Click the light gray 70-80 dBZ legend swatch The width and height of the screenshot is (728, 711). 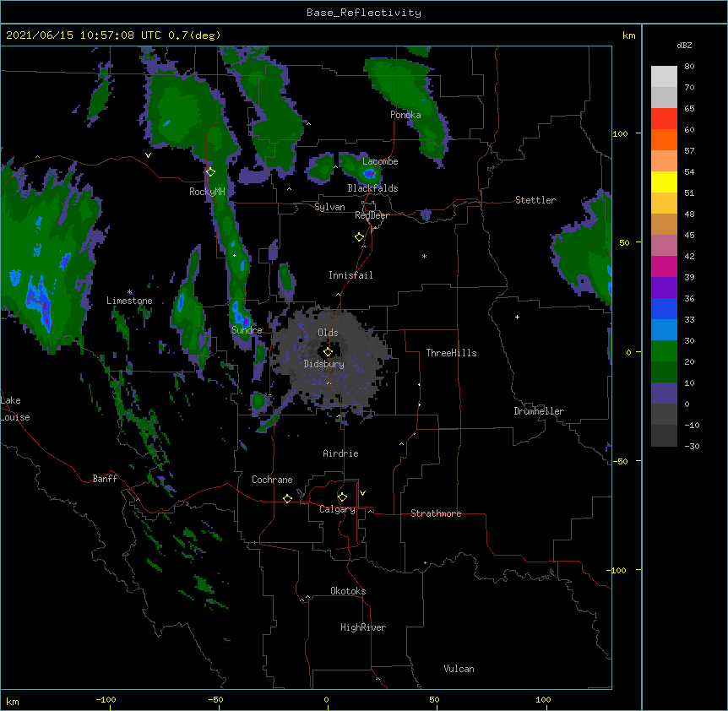(x=664, y=77)
